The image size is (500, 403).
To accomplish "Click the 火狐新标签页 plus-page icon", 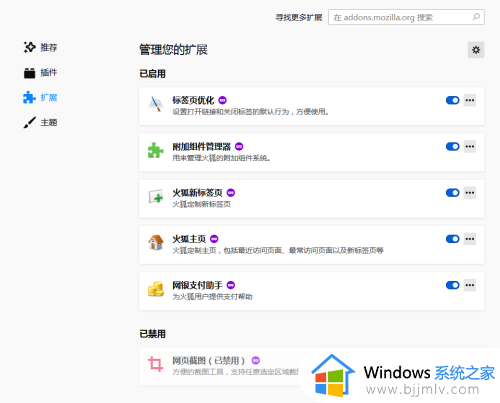I will click(156, 197).
